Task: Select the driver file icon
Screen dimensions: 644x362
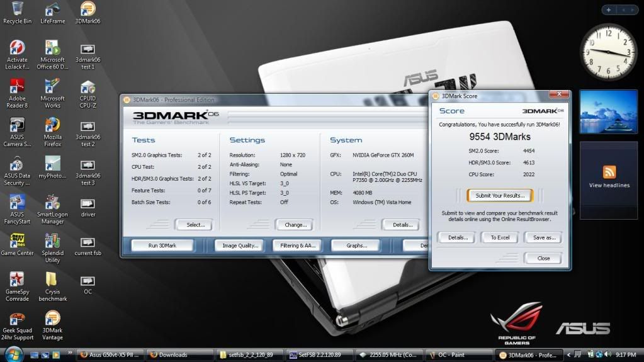Action: point(88,206)
